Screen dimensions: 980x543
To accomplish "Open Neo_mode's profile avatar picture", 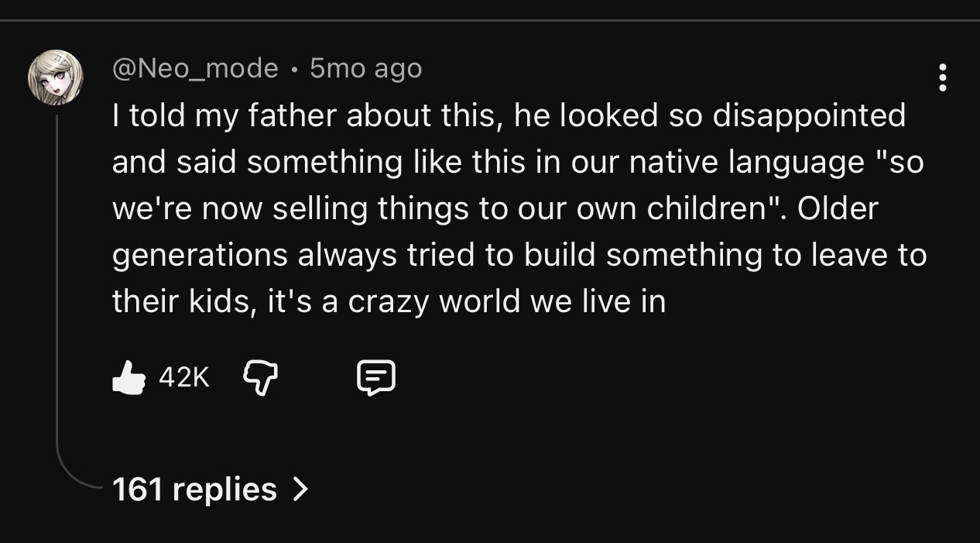I will [x=56, y=77].
